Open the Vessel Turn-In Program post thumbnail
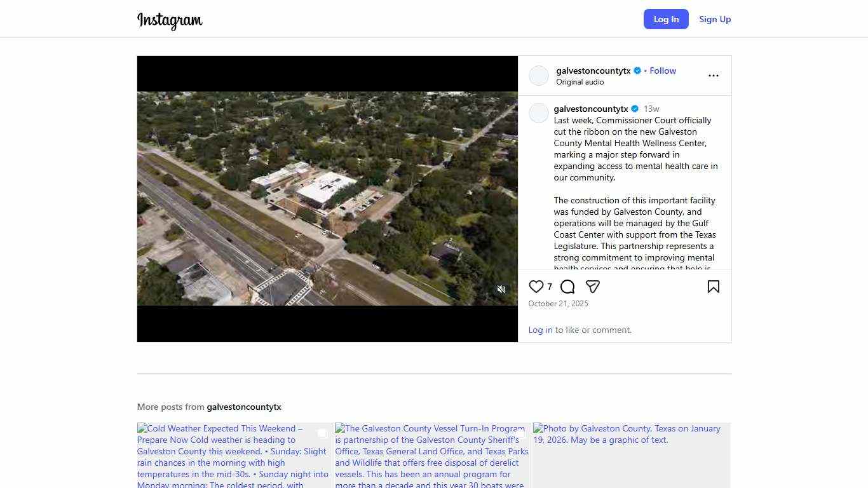Viewport: 868px width, 488px height. click(432, 455)
